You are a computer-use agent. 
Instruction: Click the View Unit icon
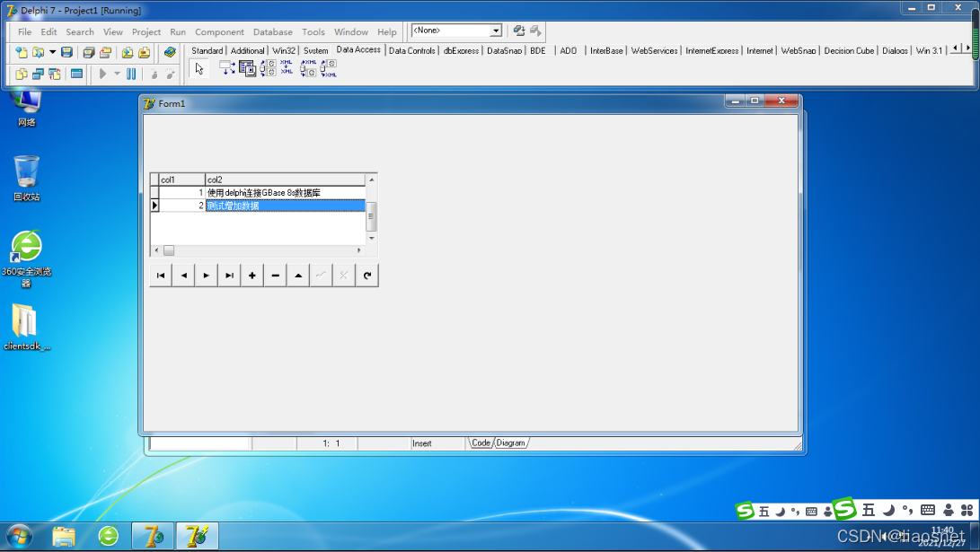(22, 74)
